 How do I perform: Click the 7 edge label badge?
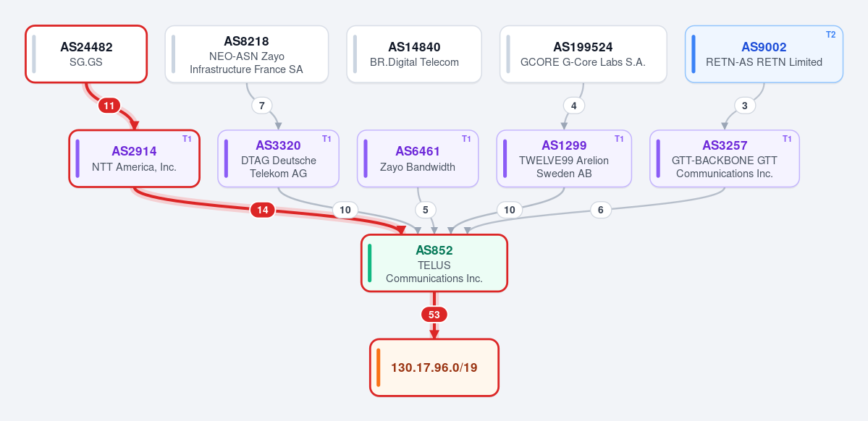262,105
